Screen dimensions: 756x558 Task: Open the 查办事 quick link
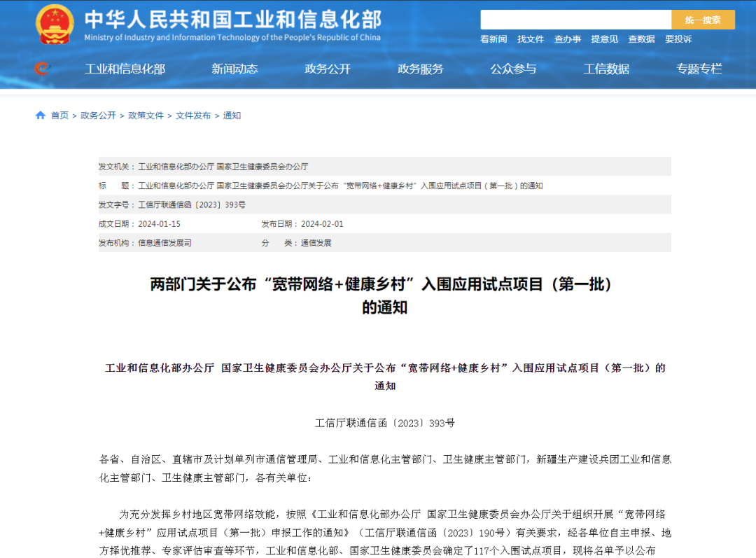[x=568, y=39]
